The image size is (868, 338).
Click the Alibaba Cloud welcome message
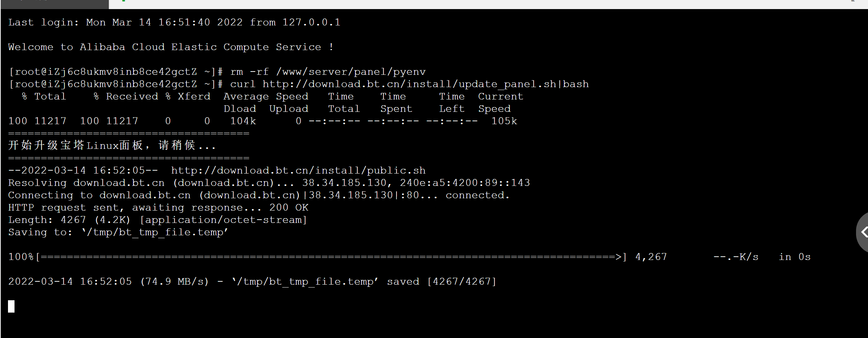coord(171,47)
